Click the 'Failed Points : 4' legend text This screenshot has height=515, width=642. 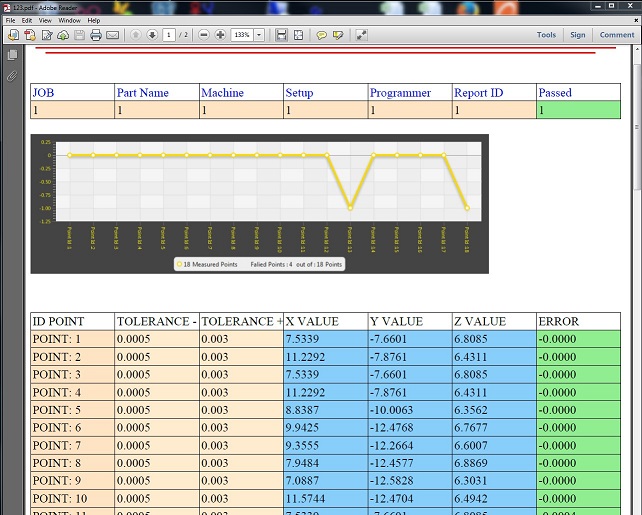tap(271, 264)
